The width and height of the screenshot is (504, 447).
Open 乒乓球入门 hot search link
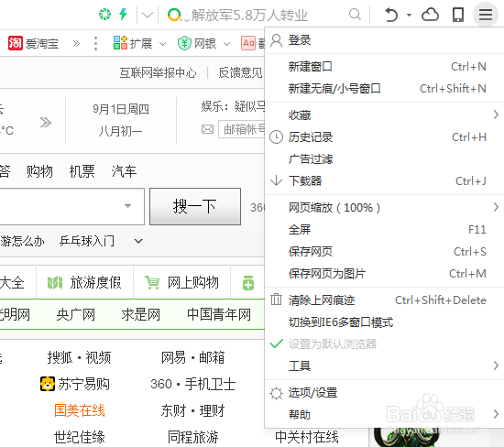pyautogui.click(x=87, y=241)
